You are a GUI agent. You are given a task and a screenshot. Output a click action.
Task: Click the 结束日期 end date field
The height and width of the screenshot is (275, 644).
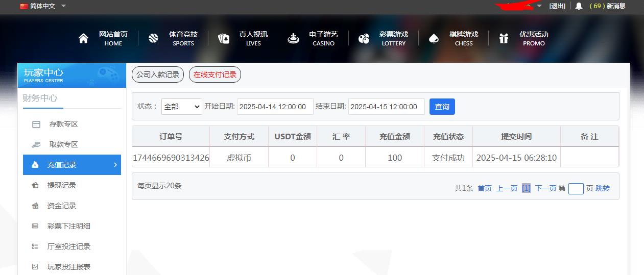[x=387, y=107]
